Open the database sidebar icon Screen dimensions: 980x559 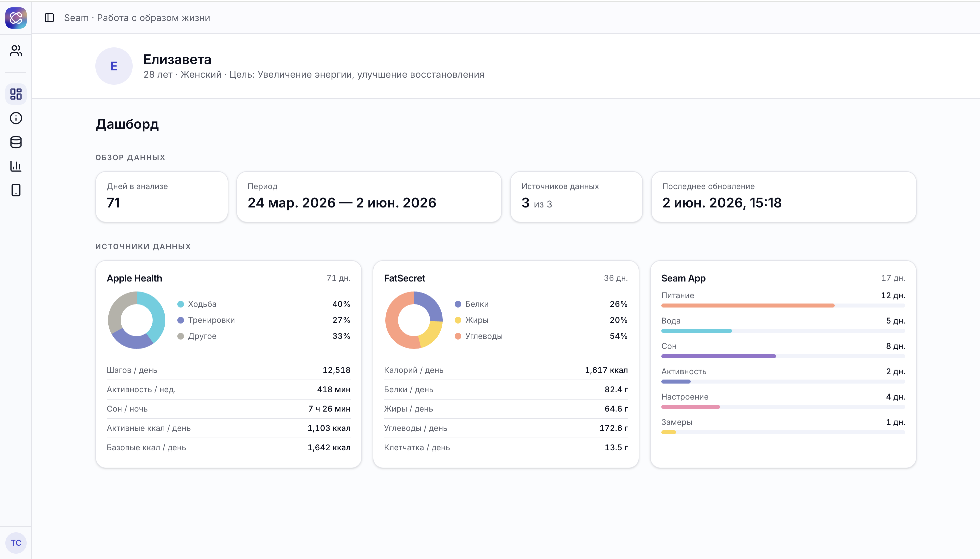[x=16, y=142]
